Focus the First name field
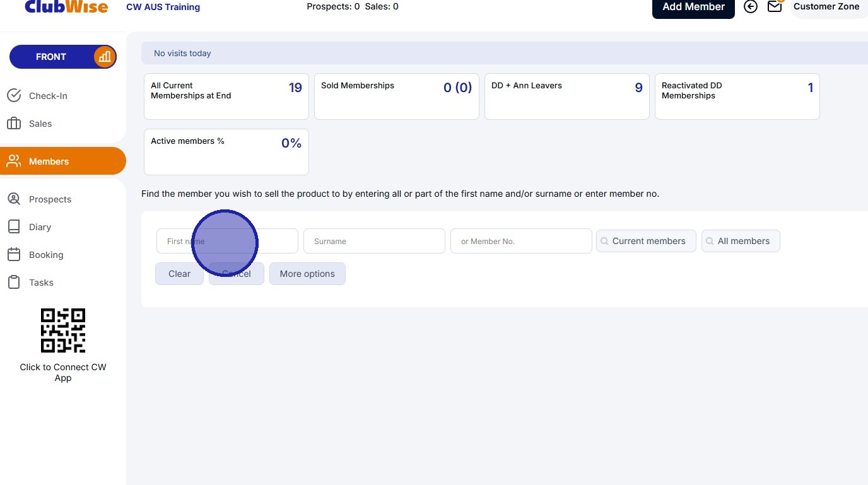868x485 pixels. point(227,241)
